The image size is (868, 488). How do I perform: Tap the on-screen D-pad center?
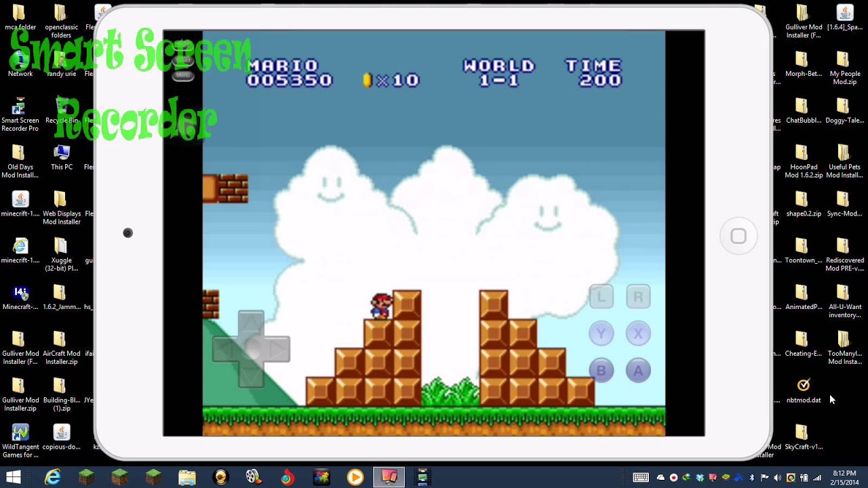tap(251, 349)
